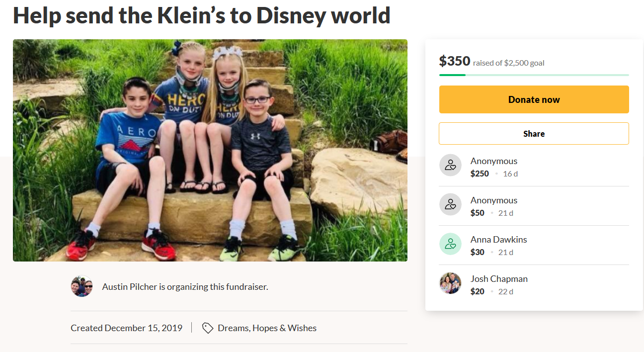Click the Josh Chapman donor name
This screenshot has width=644, height=352.
point(499,279)
